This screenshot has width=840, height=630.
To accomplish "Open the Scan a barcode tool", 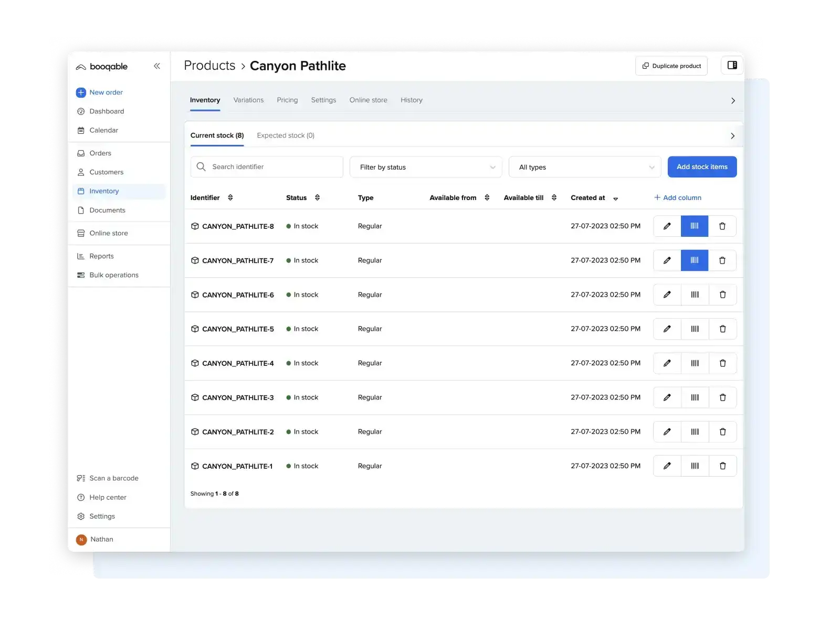I will [x=113, y=478].
